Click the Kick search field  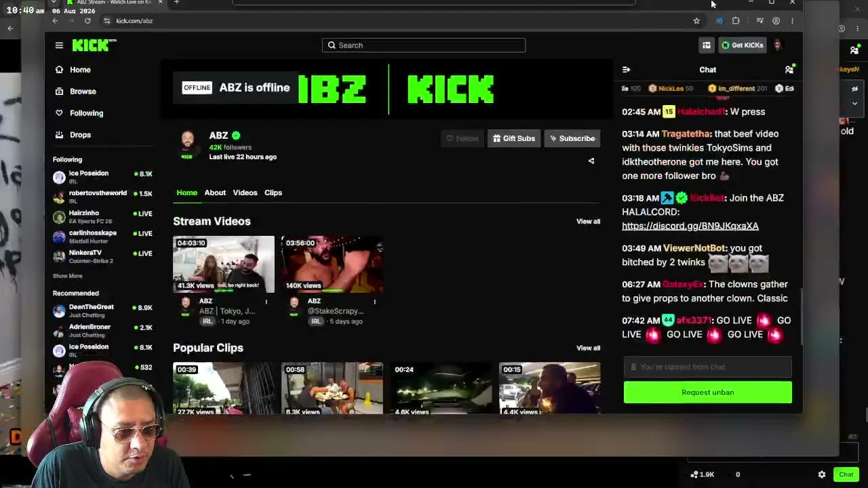pyautogui.click(x=424, y=45)
